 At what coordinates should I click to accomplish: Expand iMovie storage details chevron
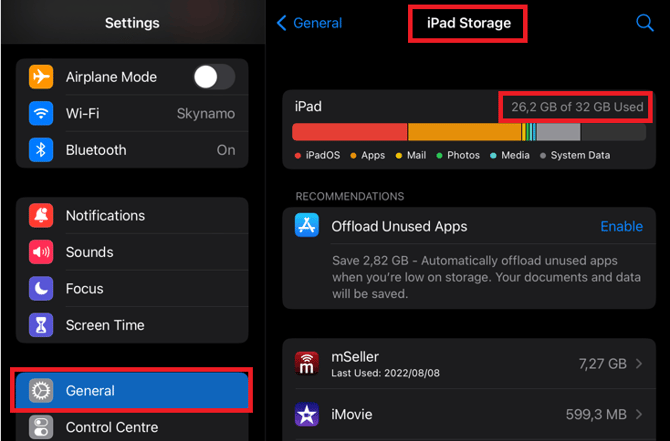pyautogui.click(x=640, y=414)
